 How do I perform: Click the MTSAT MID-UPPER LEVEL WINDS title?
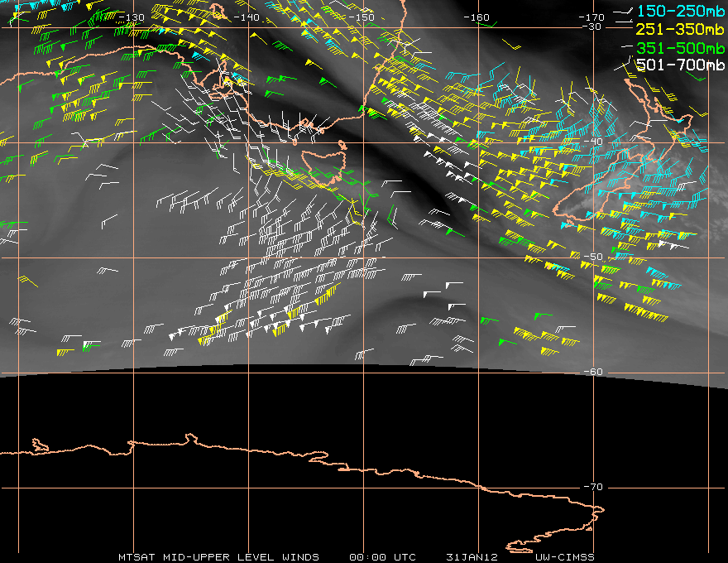pyautogui.click(x=218, y=557)
